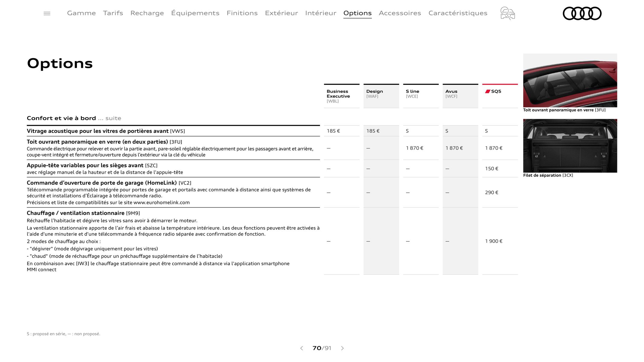
Task: Open the Recharge tab
Action: (147, 13)
